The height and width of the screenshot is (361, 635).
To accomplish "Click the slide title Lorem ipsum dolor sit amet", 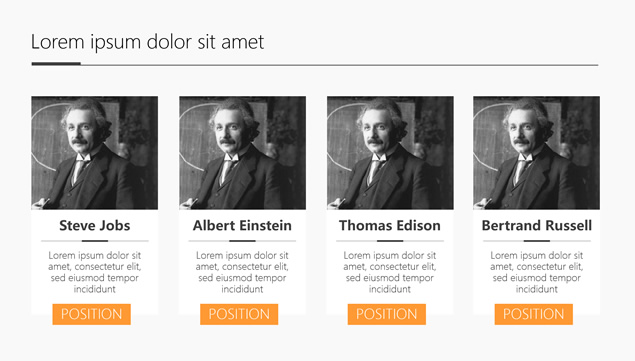I will 147,42.
